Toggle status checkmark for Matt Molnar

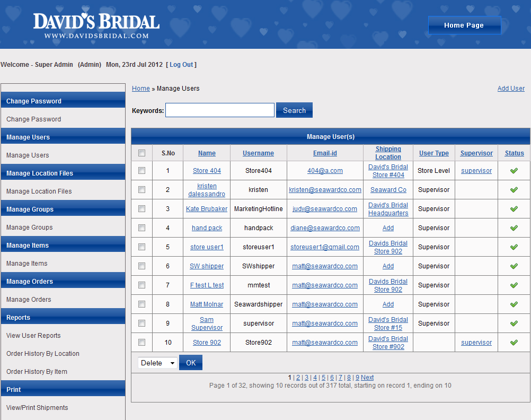[514, 304]
